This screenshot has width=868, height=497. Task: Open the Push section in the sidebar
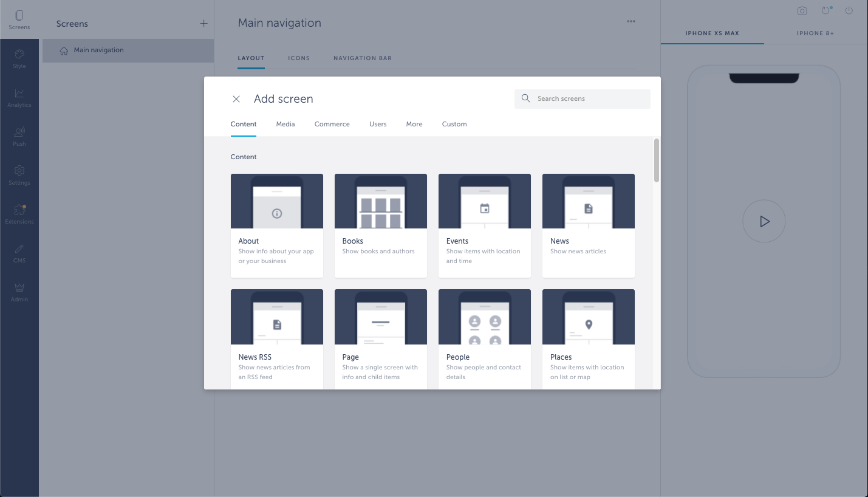pos(19,137)
